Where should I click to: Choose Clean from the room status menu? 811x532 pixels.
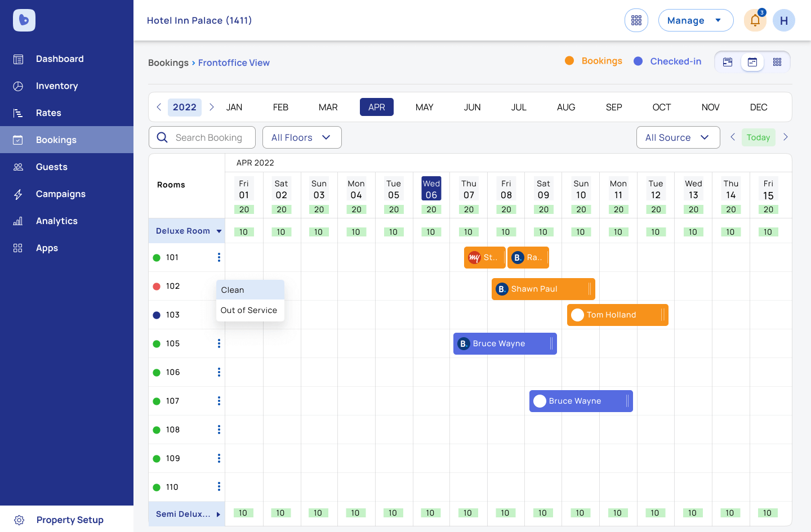(250, 290)
